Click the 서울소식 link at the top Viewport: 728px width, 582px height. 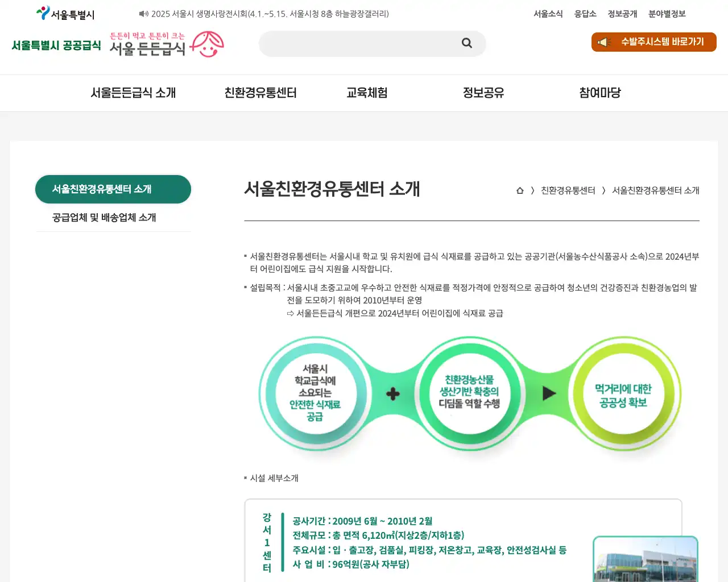[x=548, y=14]
